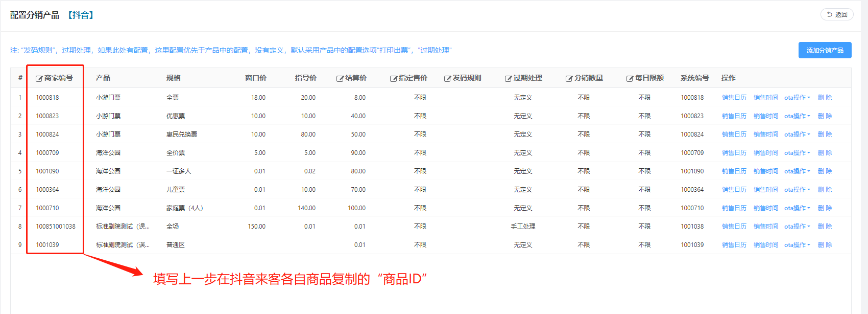Click the 添加分销产品 button
This screenshot has width=868, height=314.
coord(825,50)
